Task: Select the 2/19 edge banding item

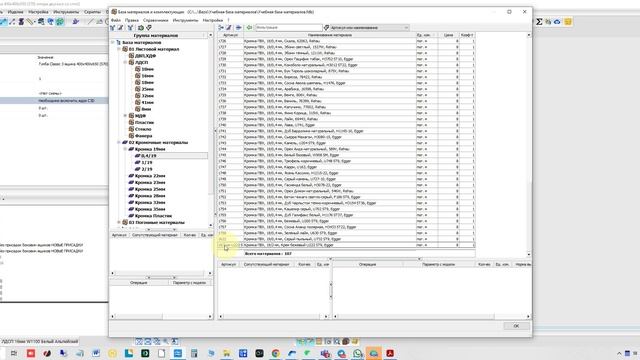Action: point(147,169)
